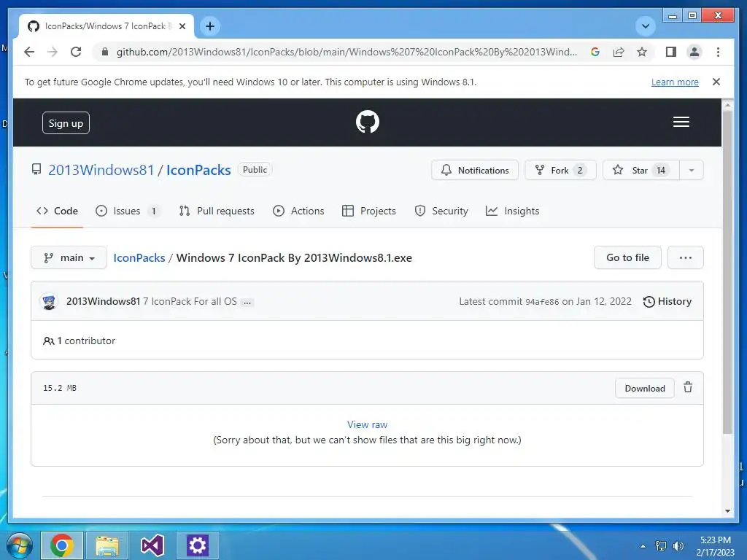Open the Security tab

pyautogui.click(x=441, y=211)
